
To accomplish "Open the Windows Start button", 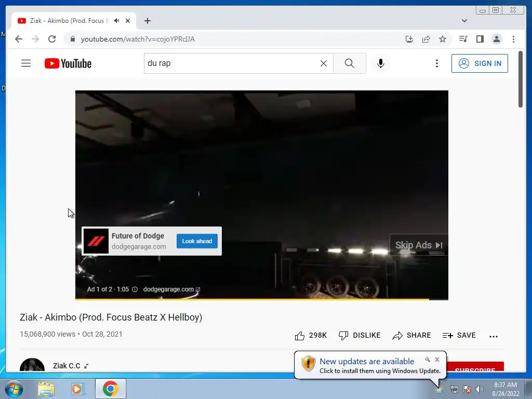I will (x=14, y=389).
